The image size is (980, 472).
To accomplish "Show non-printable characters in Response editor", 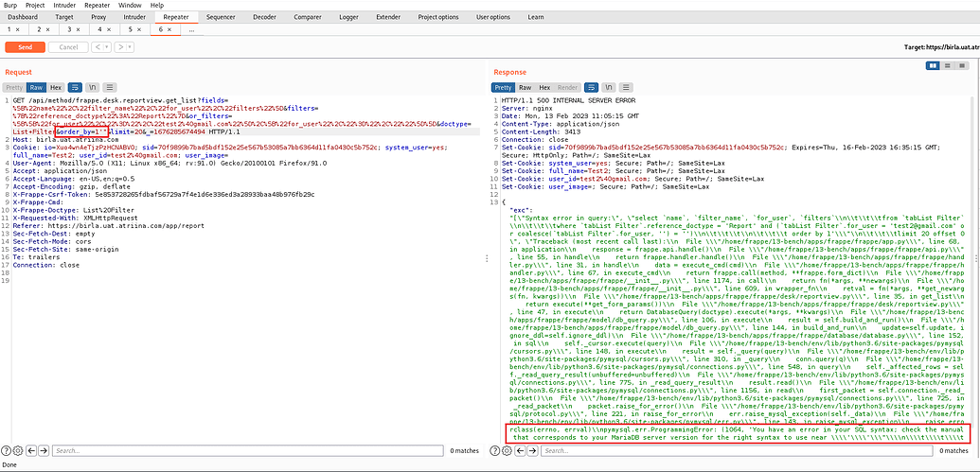I will click(610, 87).
